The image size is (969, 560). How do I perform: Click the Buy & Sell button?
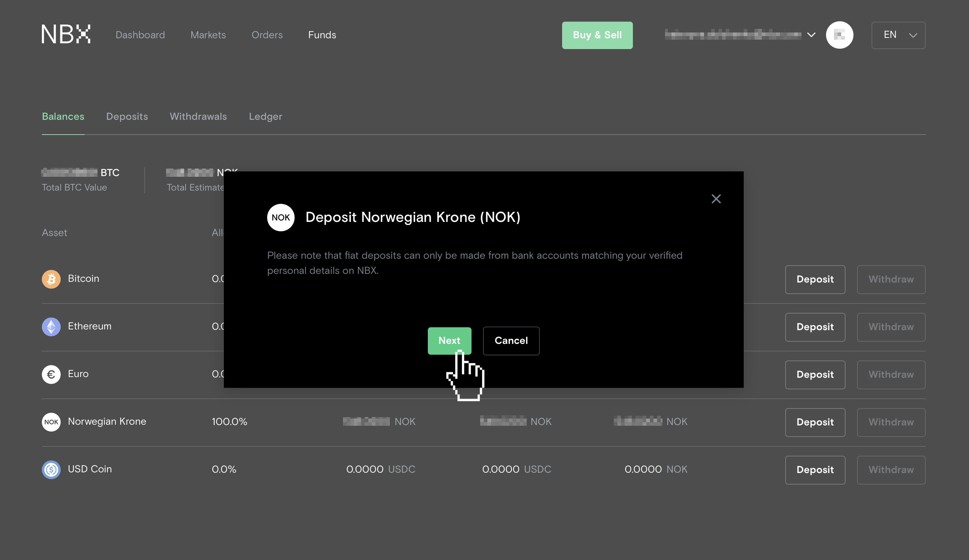597,35
